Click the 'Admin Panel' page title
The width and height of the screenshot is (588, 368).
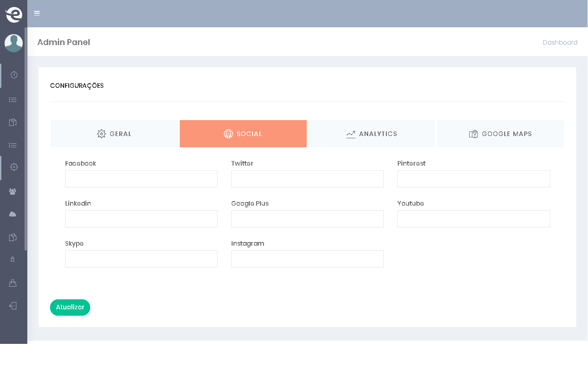coord(64,42)
